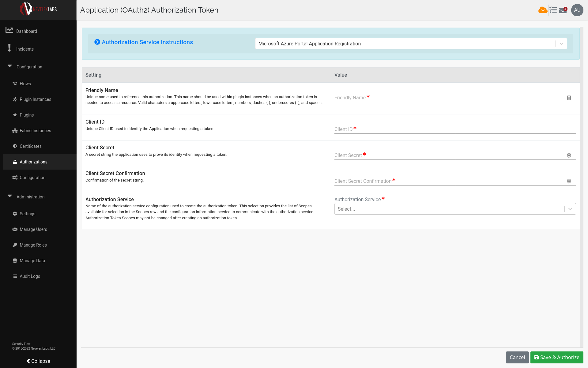
Task: Collapse the sidebar with Collapse button
Action: click(38, 361)
